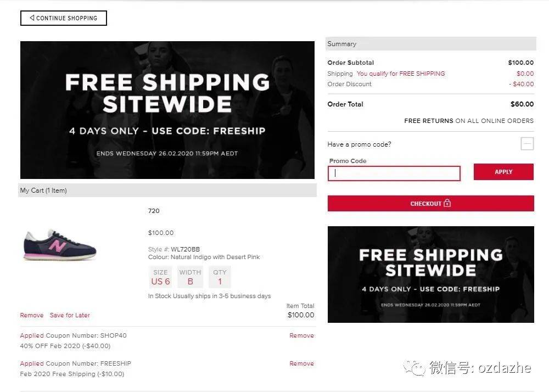
Task: Change the US 6 size selection
Action: tap(160, 277)
